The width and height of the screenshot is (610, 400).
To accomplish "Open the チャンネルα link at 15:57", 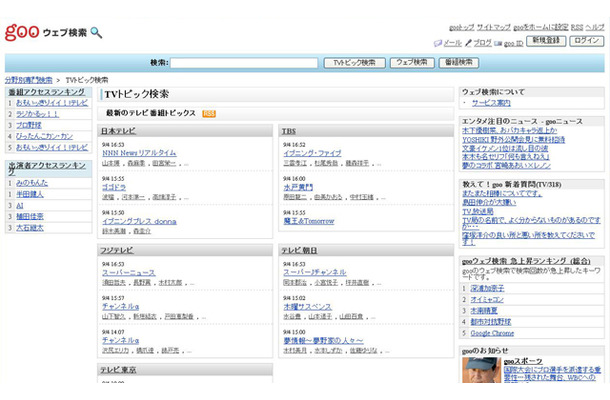I will (120, 307).
